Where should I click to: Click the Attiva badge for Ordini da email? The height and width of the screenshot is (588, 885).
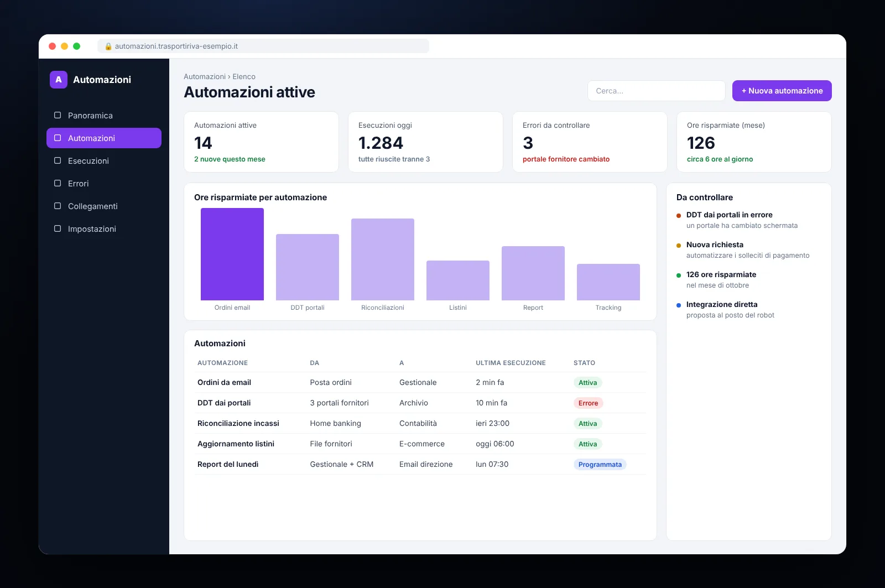coord(587,383)
